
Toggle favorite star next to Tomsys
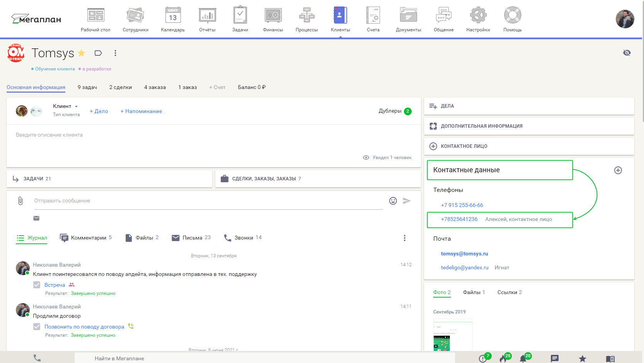pos(82,53)
